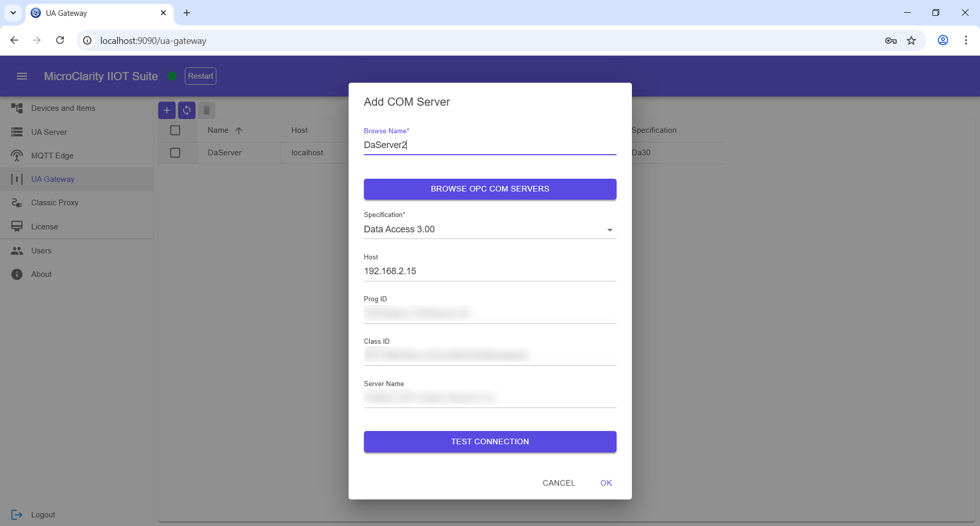
Task: Open the Specification dropdown showing Data Access 3.00
Action: 609,230
